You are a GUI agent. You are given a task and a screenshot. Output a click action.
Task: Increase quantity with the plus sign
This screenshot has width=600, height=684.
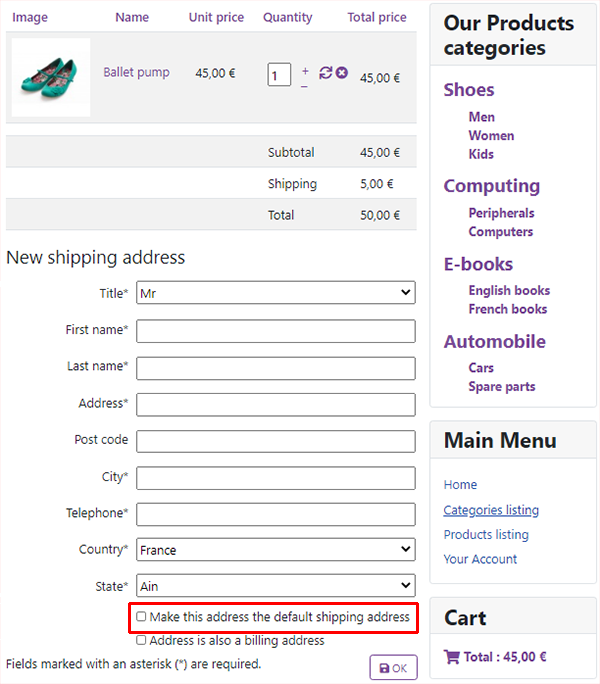pyautogui.click(x=305, y=71)
